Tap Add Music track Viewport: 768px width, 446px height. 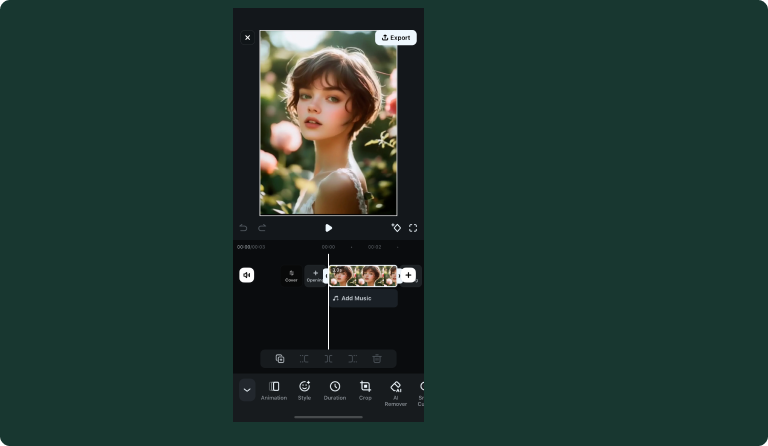coord(363,298)
